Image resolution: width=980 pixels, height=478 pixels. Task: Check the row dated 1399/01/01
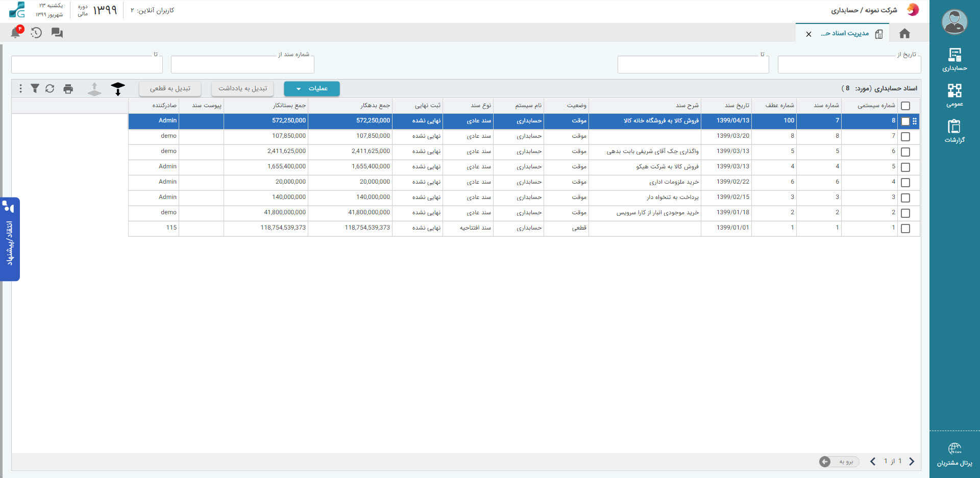pyautogui.click(x=905, y=229)
